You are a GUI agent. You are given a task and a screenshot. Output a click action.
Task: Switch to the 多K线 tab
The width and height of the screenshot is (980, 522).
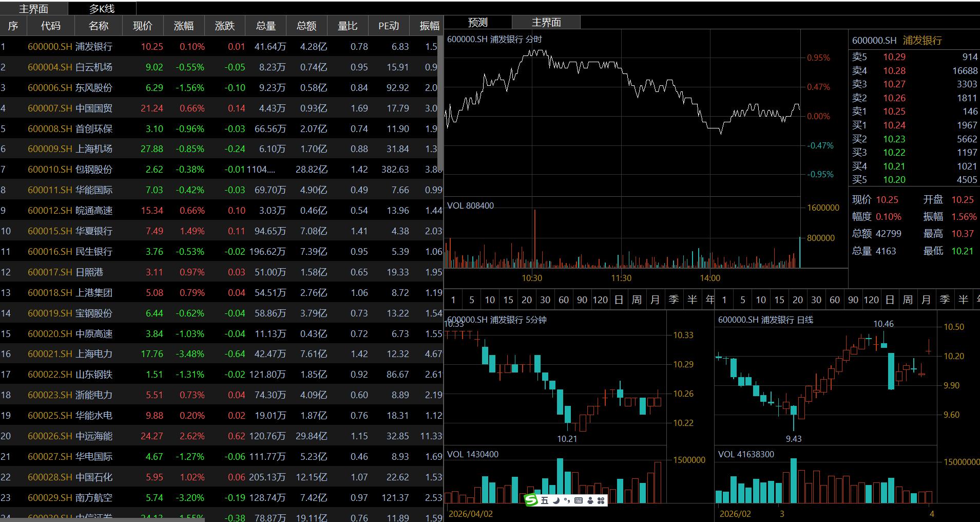(x=102, y=9)
